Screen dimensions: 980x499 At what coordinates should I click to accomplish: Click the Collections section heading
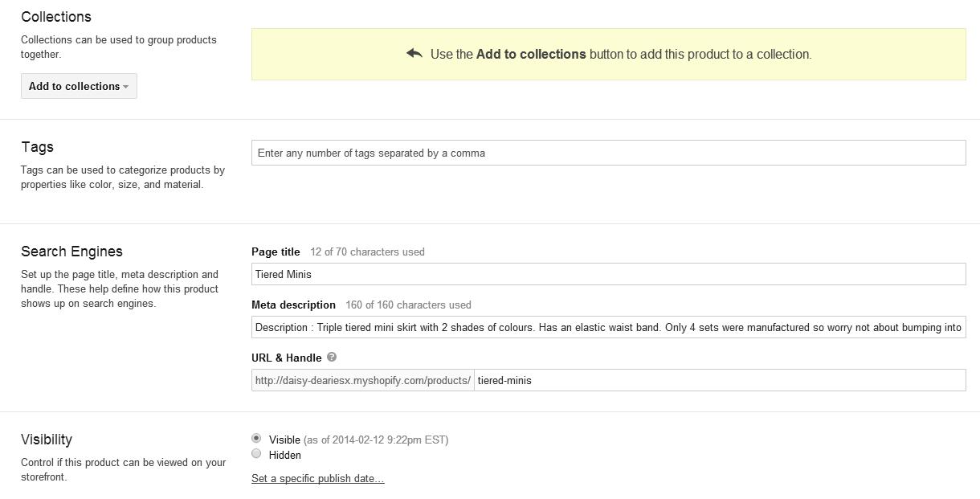(x=56, y=17)
